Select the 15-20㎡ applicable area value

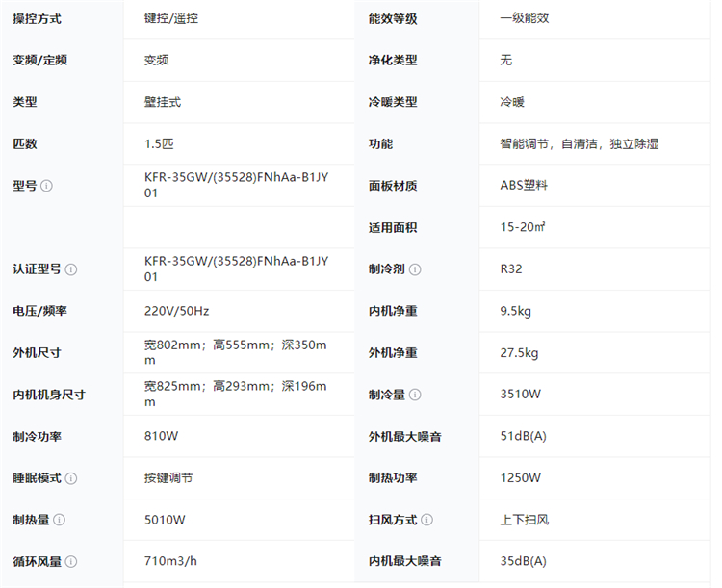click(x=523, y=228)
